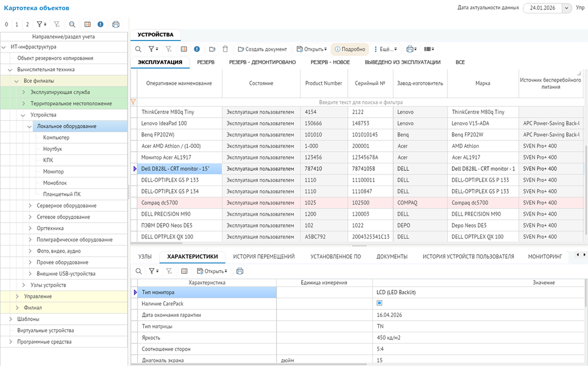
Task: Open the Ещё... menu
Action: click(386, 49)
